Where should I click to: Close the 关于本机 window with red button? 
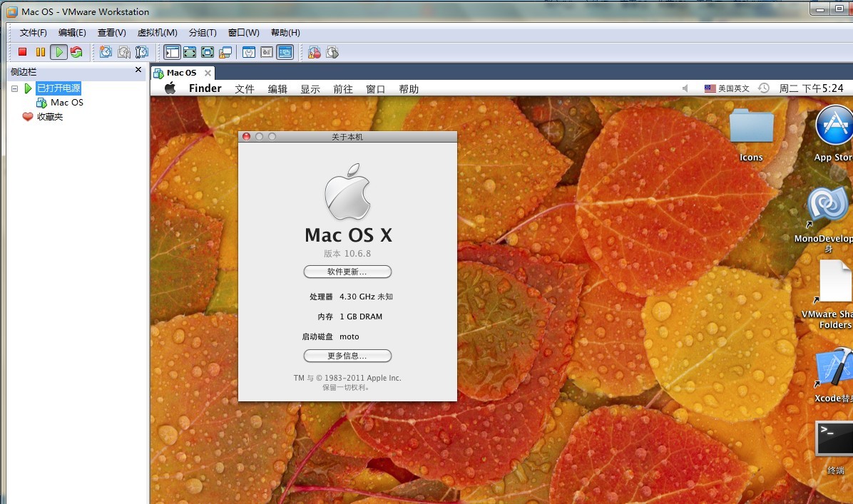click(246, 136)
